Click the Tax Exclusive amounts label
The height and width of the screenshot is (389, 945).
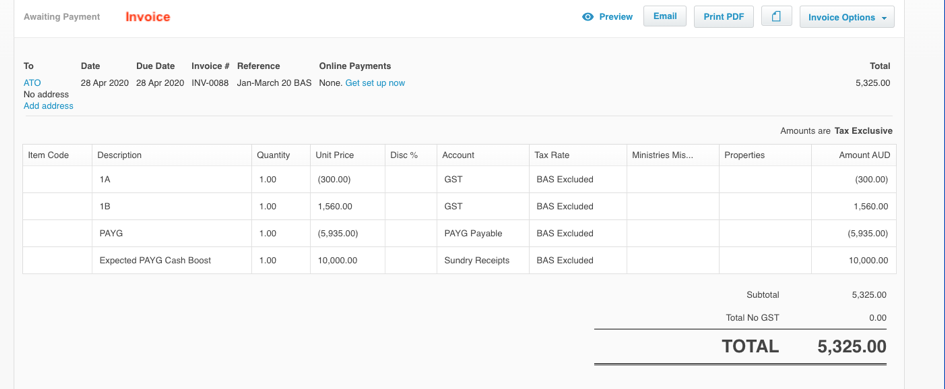(864, 131)
